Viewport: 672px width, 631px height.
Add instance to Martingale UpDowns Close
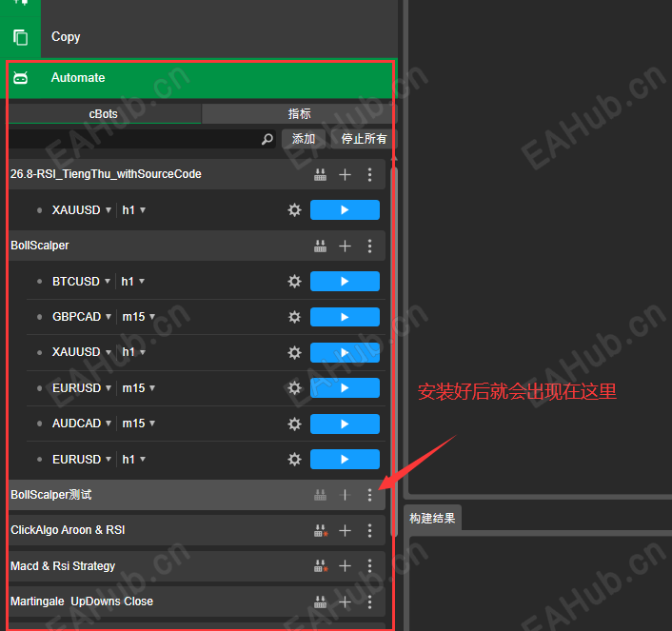[x=345, y=602]
